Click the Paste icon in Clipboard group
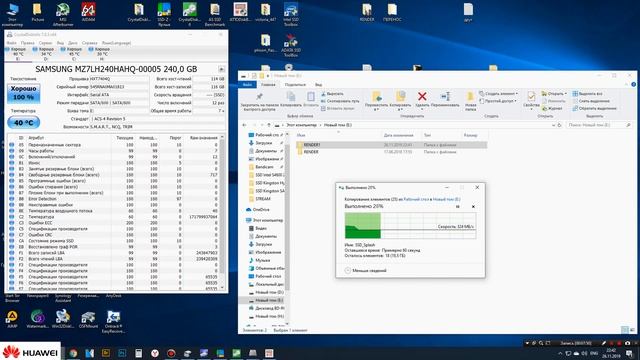 point(311,97)
